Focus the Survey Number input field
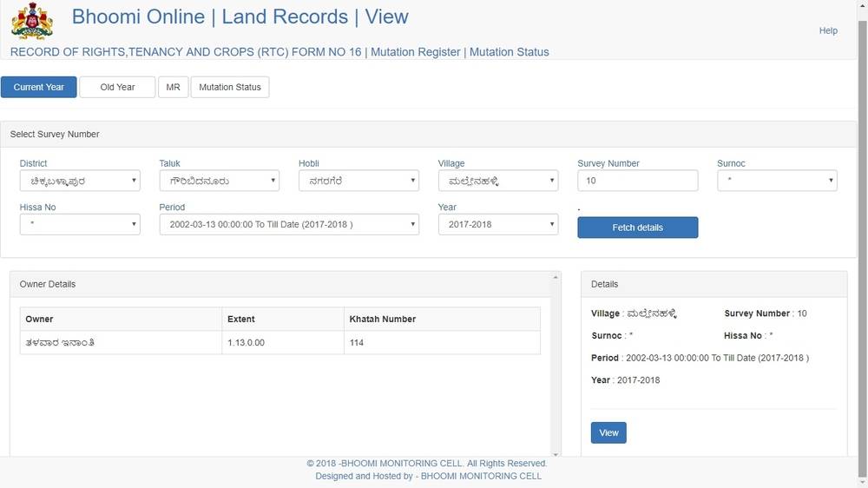Image resolution: width=868 pixels, height=488 pixels. tap(638, 181)
